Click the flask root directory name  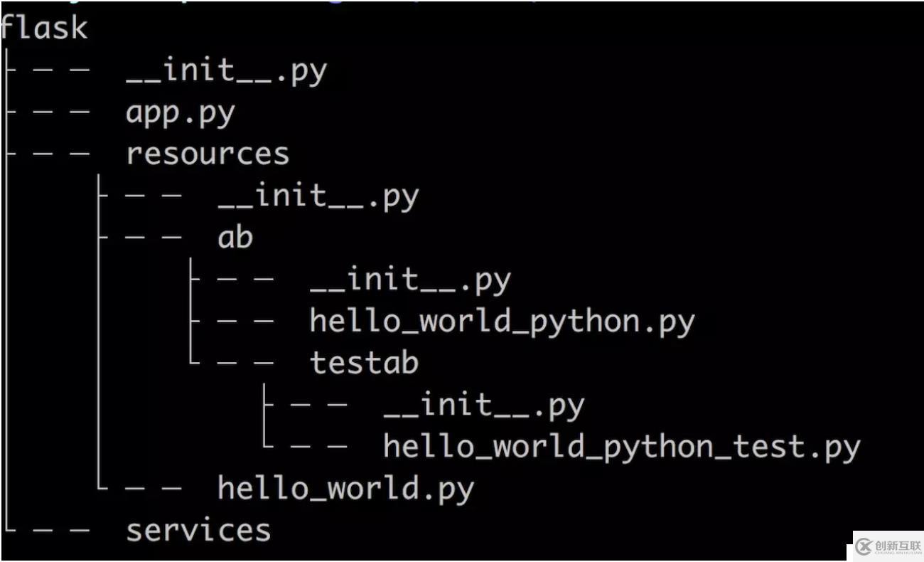44,28
